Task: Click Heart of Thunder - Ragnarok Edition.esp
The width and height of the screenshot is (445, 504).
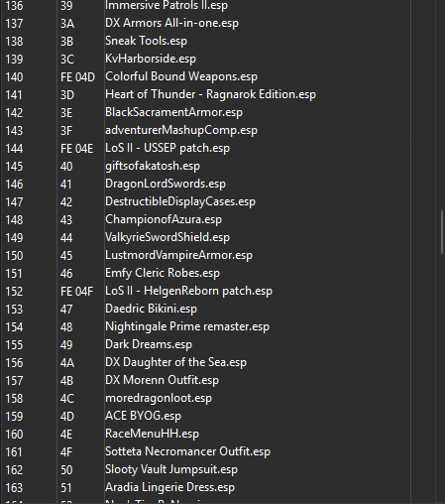Action: point(210,94)
